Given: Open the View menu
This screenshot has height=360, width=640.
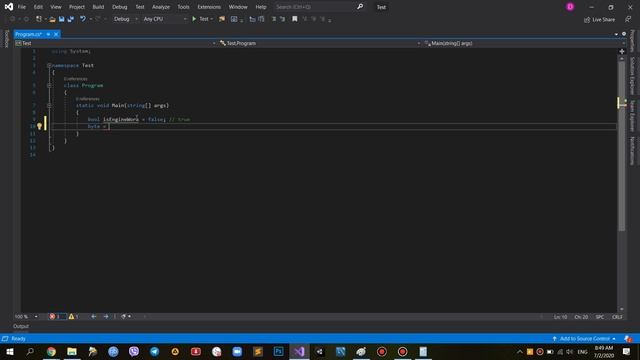Looking at the screenshot, I should pos(56,7).
